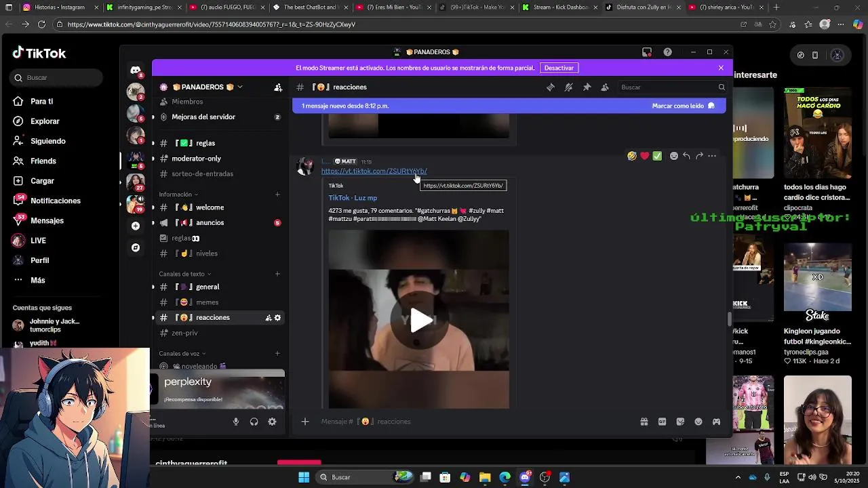Add channel to Información category
Viewport: 868px width, 488px height.
click(277, 195)
